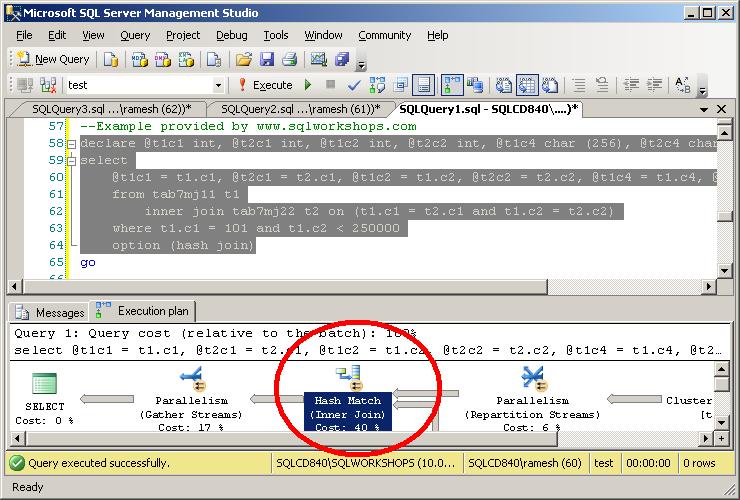Select the Hash Match Inner Join operator
The height and width of the screenshot is (500, 740).
click(x=348, y=398)
